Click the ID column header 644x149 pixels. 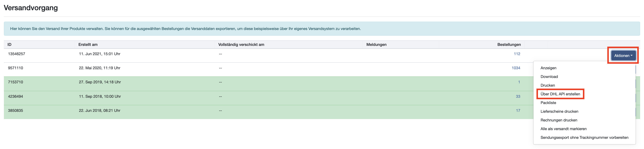coord(9,45)
